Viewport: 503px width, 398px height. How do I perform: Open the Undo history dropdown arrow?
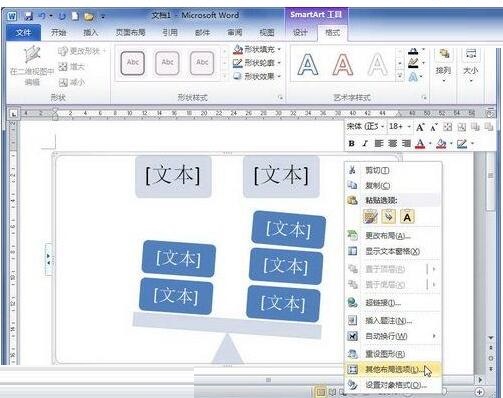click(51, 16)
